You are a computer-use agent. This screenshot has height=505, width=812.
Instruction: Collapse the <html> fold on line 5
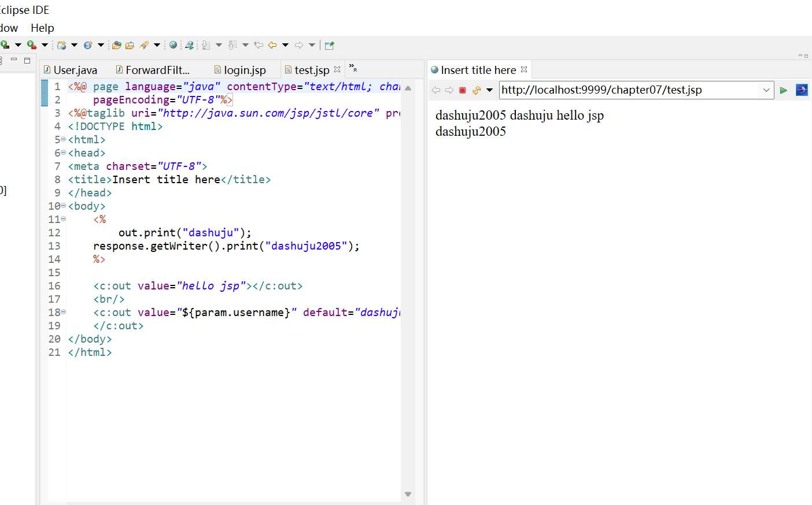click(64, 139)
